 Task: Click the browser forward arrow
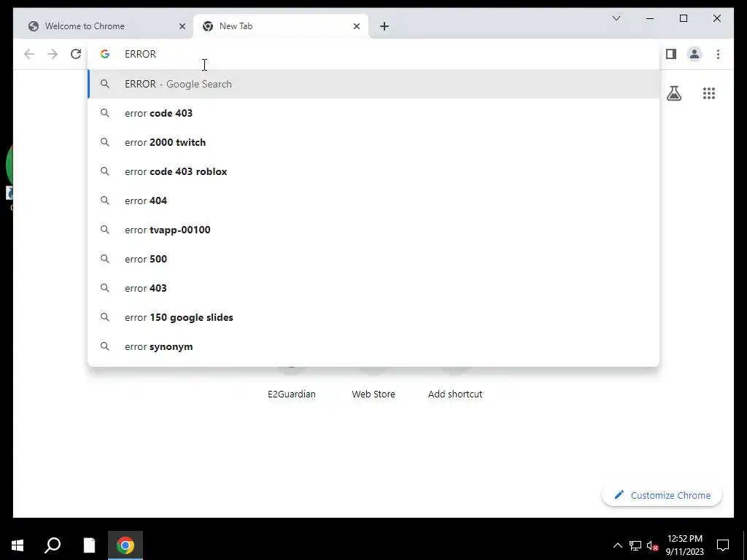pyautogui.click(x=53, y=54)
